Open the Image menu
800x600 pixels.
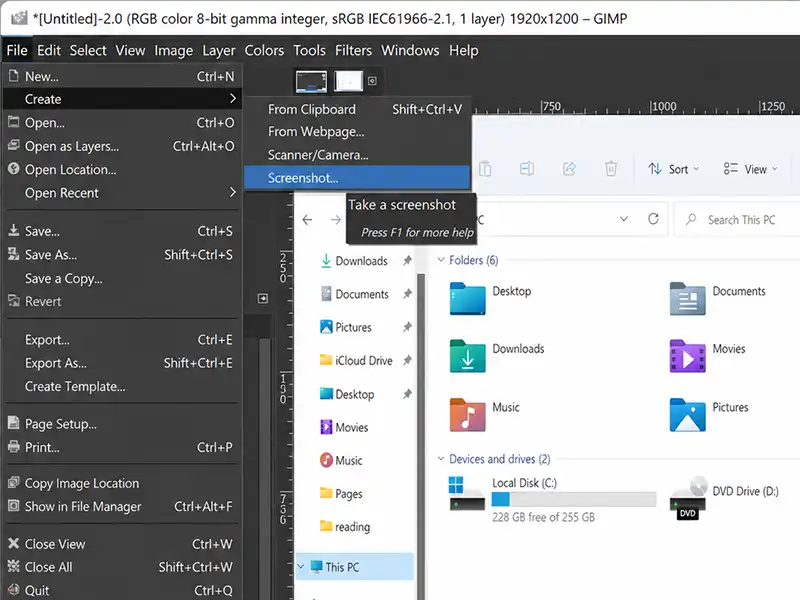click(x=173, y=51)
